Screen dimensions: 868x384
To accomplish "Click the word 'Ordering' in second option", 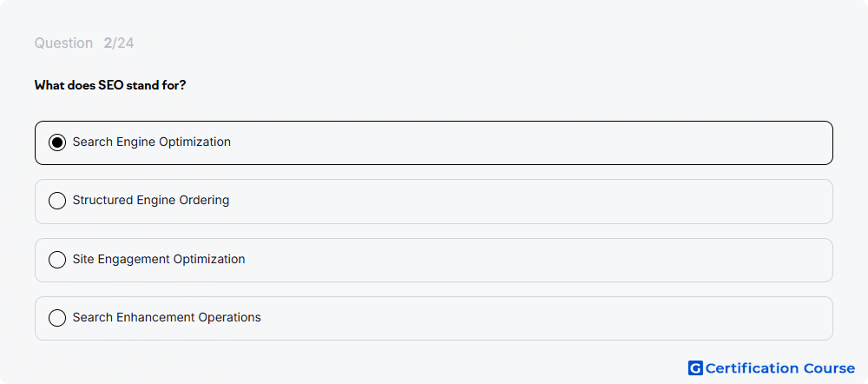I will 204,200.
